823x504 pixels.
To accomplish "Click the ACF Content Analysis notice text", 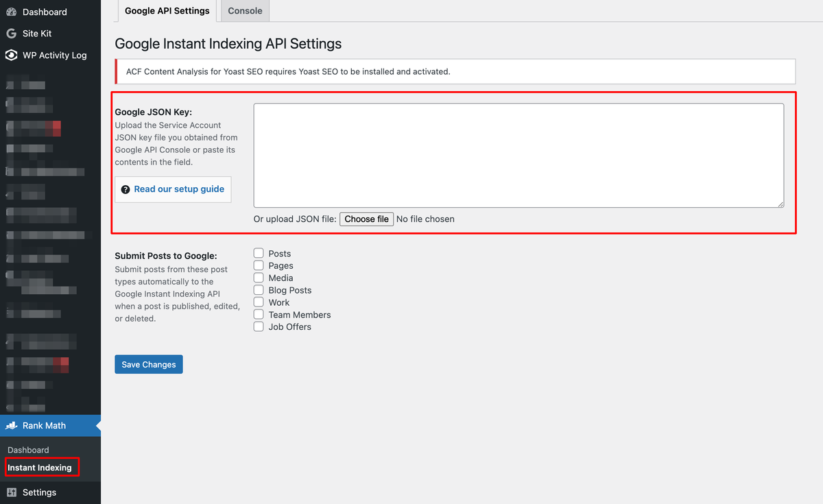I will (289, 71).
